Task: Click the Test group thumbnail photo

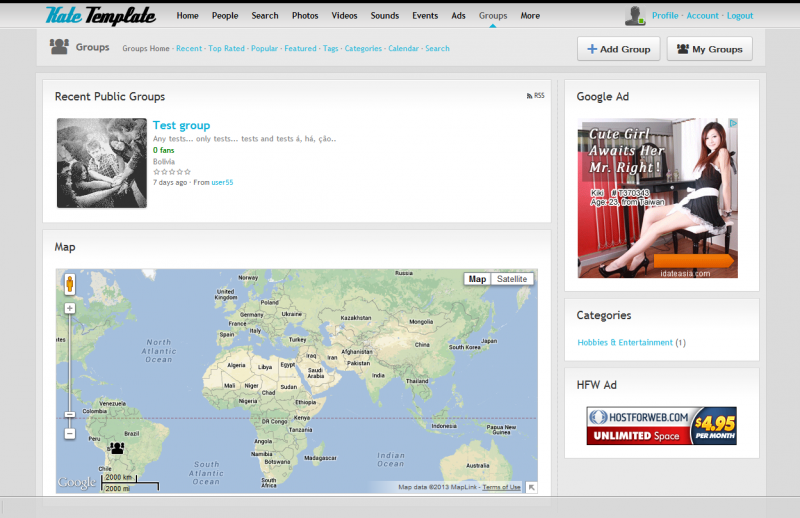Action: (x=102, y=163)
